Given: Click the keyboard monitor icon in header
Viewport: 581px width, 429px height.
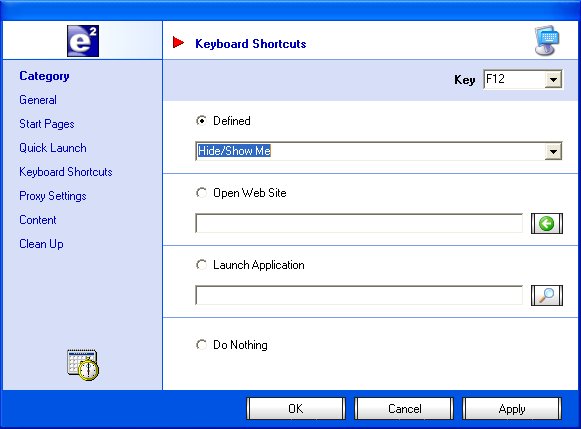Looking at the screenshot, I should 547,40.
